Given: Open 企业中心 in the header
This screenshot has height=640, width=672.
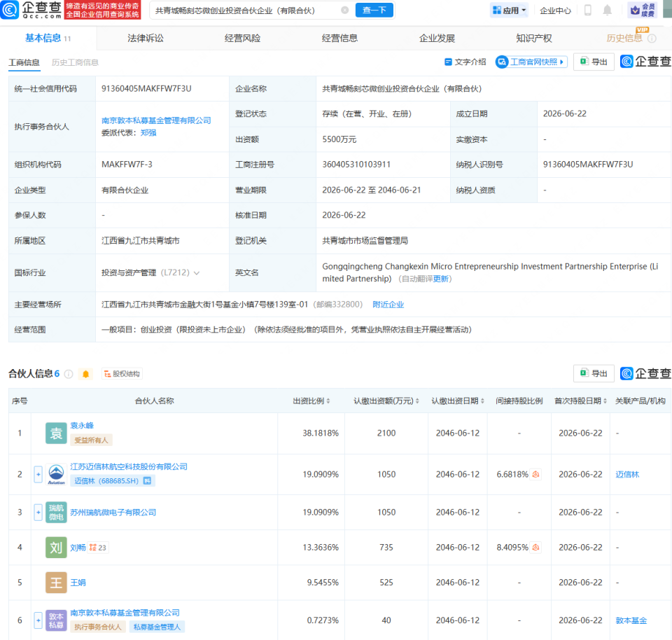Looking at the screenshot, I should pyautogui.click(x=555, y=11).
